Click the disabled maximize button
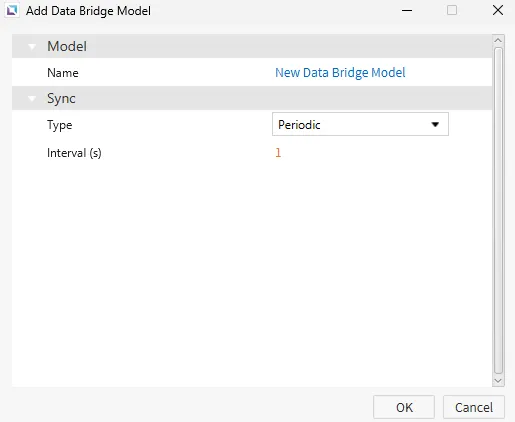This screenshot has width=515, height=422. (x=452, y=10)
